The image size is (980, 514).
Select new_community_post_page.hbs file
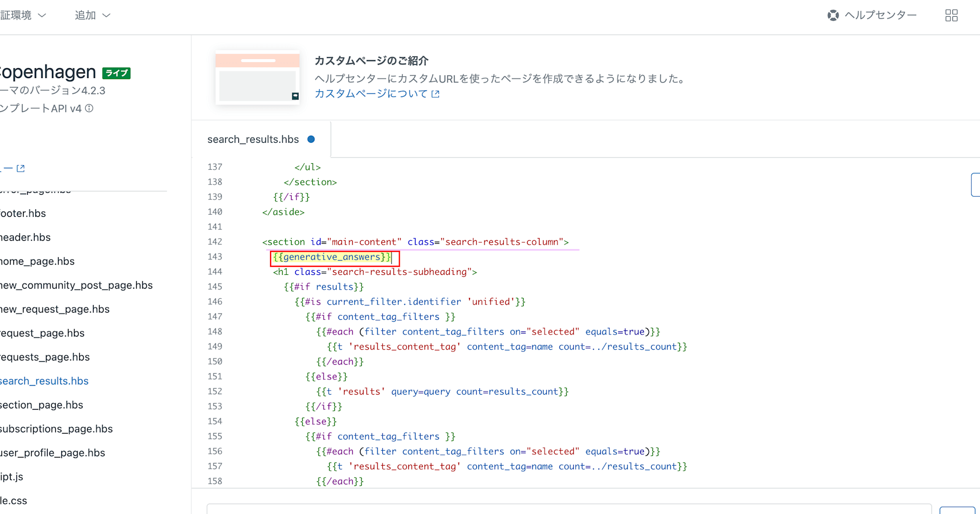coord(77,285)
